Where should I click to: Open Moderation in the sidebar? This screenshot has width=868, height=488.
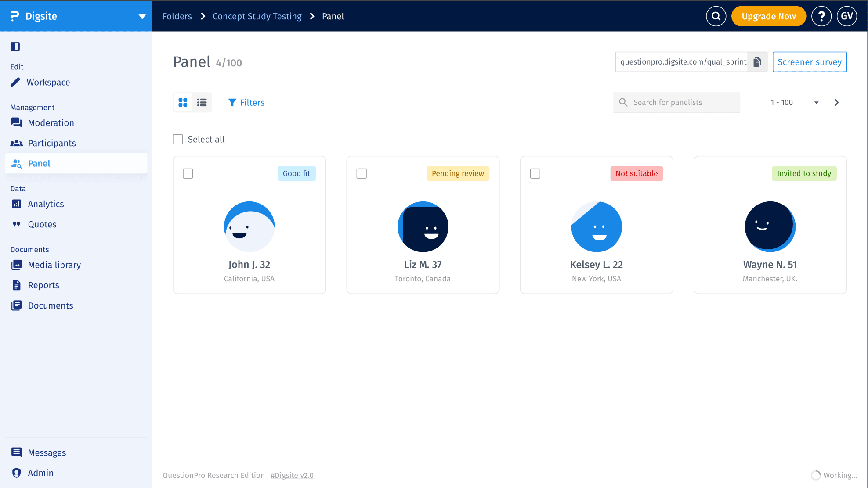(51, 123)
